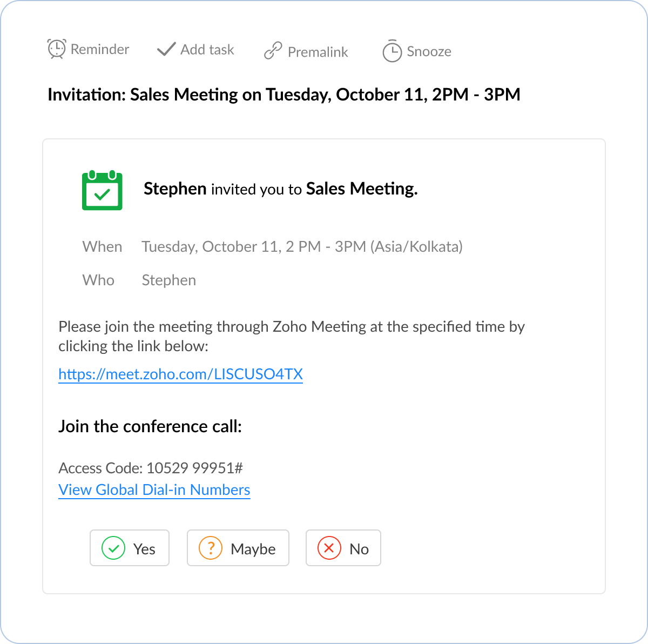Click the Asia/Kolkata date and time text

(x=302, y=247)
